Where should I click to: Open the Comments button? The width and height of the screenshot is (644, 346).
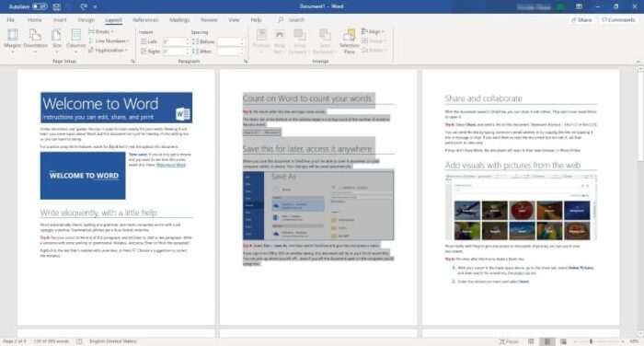(618, 19)
